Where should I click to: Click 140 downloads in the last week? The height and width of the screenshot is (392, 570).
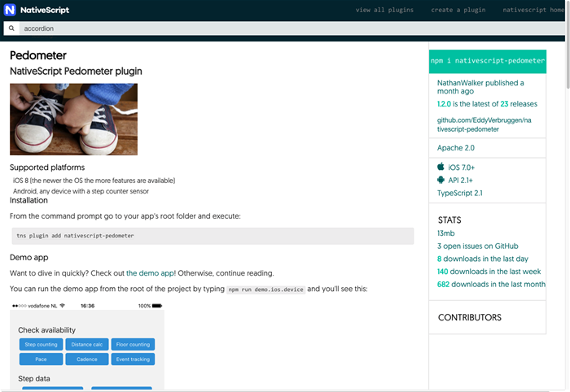point(489,272)
